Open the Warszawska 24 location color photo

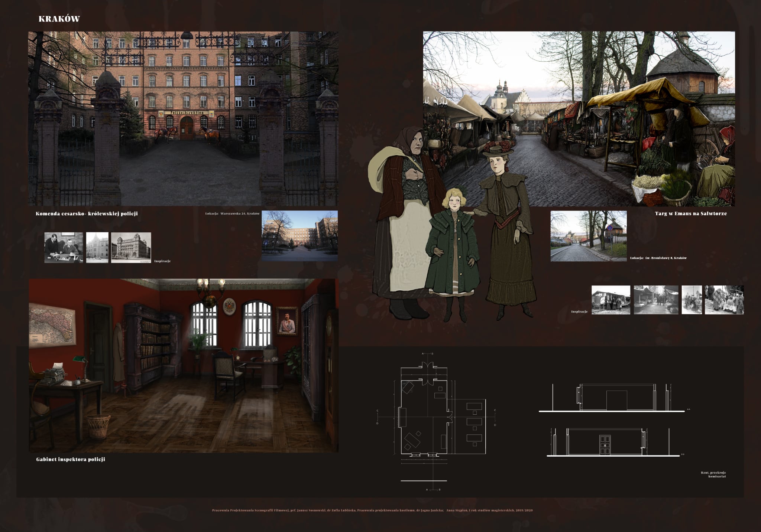click(299, 235)
